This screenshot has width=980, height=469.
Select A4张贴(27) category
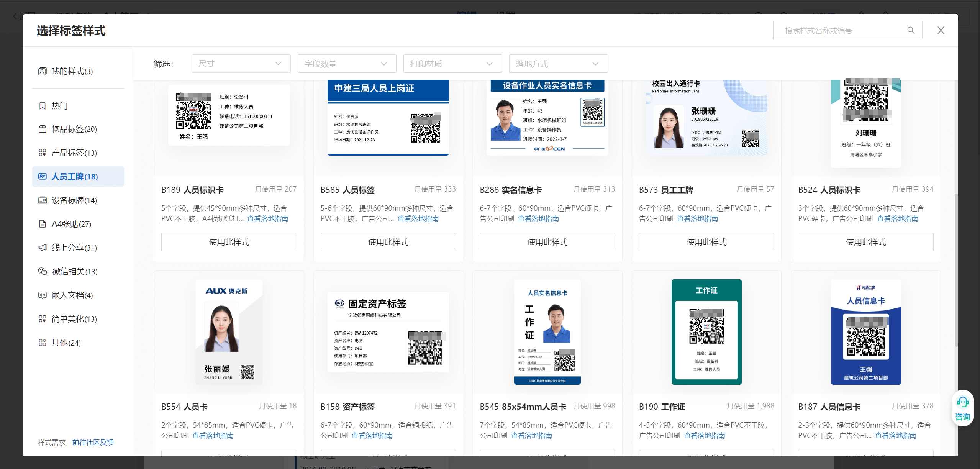78,224
